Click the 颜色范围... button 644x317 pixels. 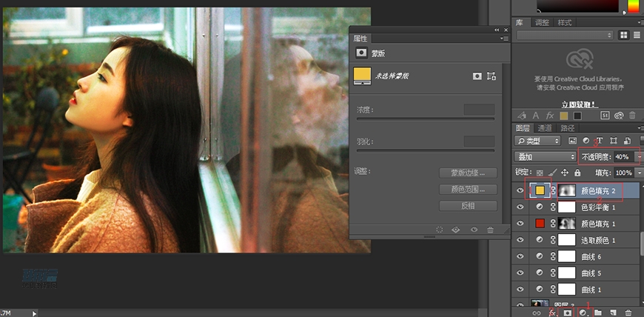click(x=469, y=190)
